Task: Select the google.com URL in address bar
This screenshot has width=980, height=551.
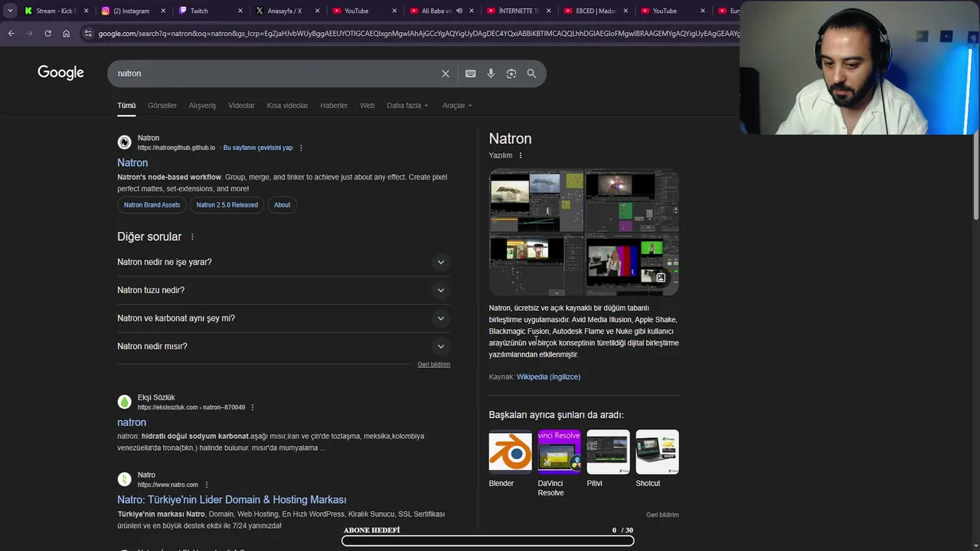Action: [x=418, y=33]
